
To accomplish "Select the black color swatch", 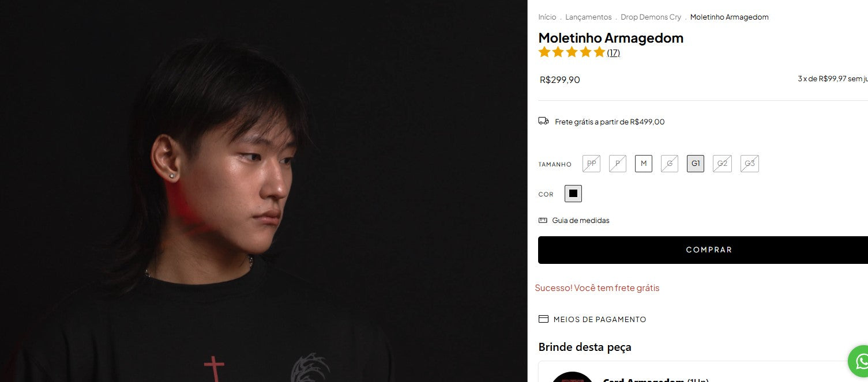I will coord(573,194).
